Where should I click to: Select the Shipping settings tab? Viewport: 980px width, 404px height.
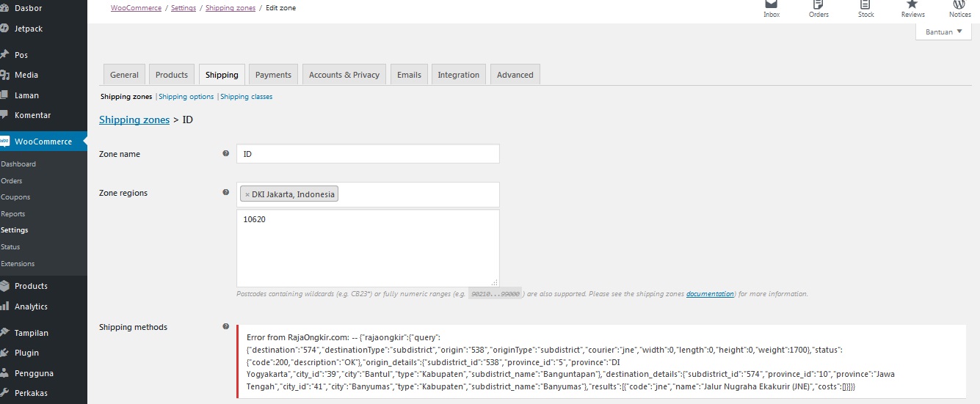(222, 75)
